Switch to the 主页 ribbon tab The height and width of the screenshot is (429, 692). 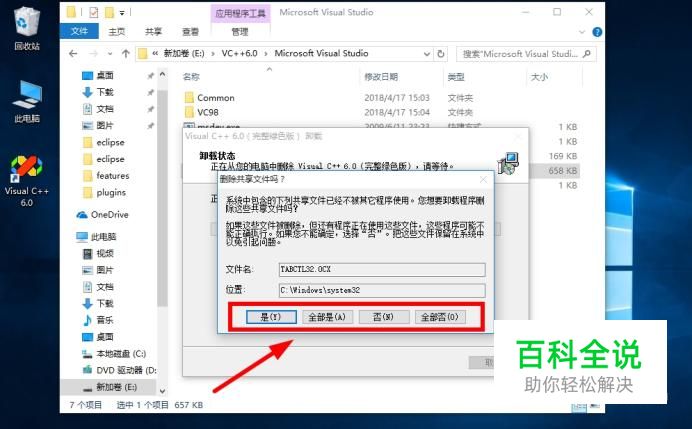[x=117, y=32]
